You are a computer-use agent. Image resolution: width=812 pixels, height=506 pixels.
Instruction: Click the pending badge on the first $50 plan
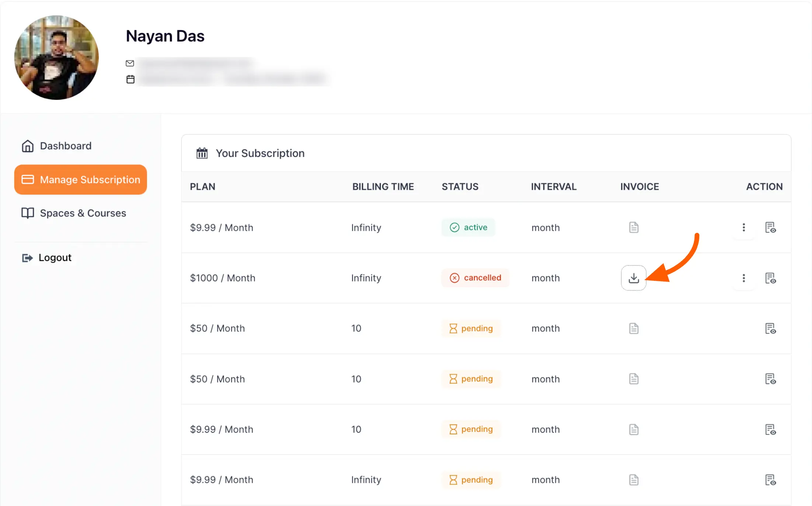tap(471, 328)
